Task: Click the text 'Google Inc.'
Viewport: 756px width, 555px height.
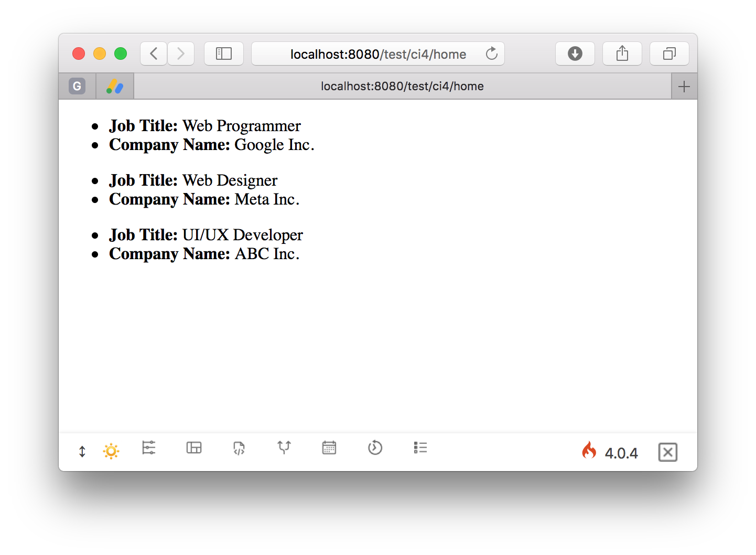Action: (x=275, y=145)
